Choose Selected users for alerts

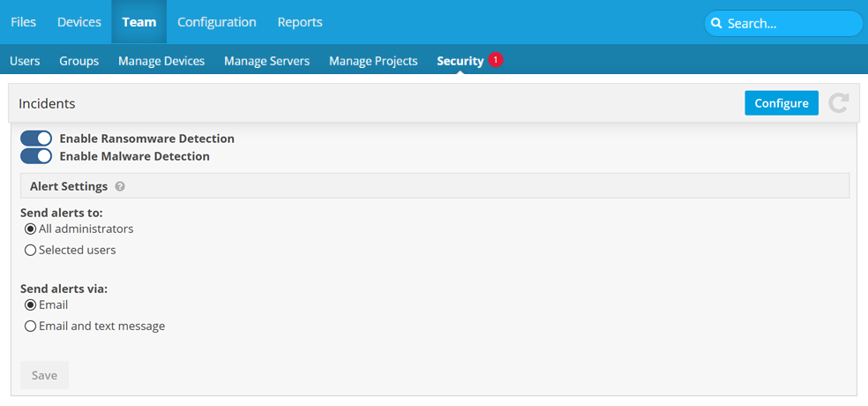31,251
